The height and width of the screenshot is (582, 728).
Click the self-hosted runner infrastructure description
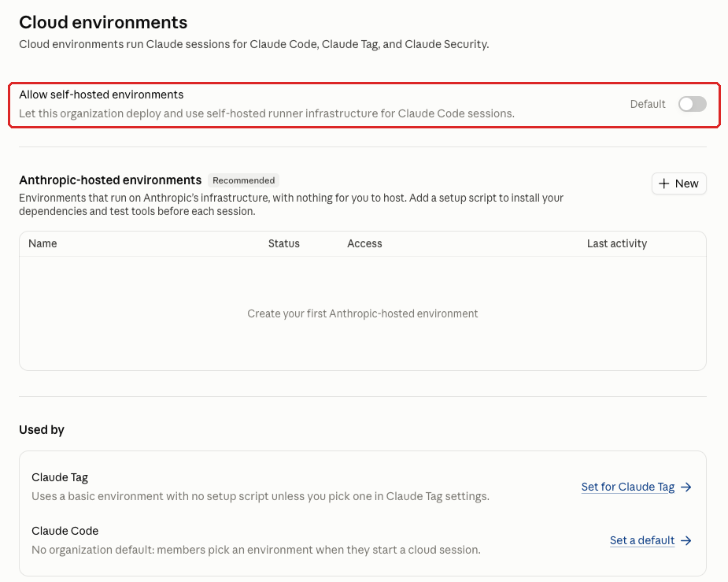coord(267,113)
